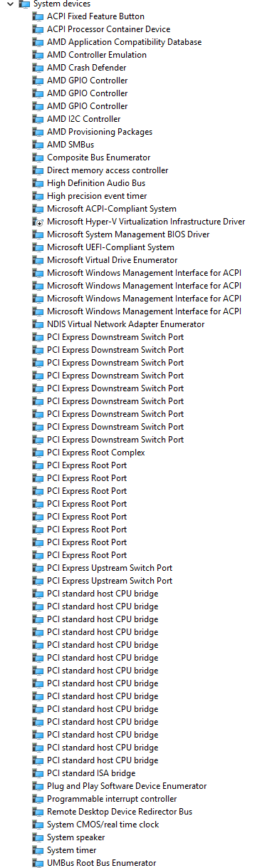
Task: Click the Microsoft UEFI-Compliant System icon
Action: pos(38,247)
